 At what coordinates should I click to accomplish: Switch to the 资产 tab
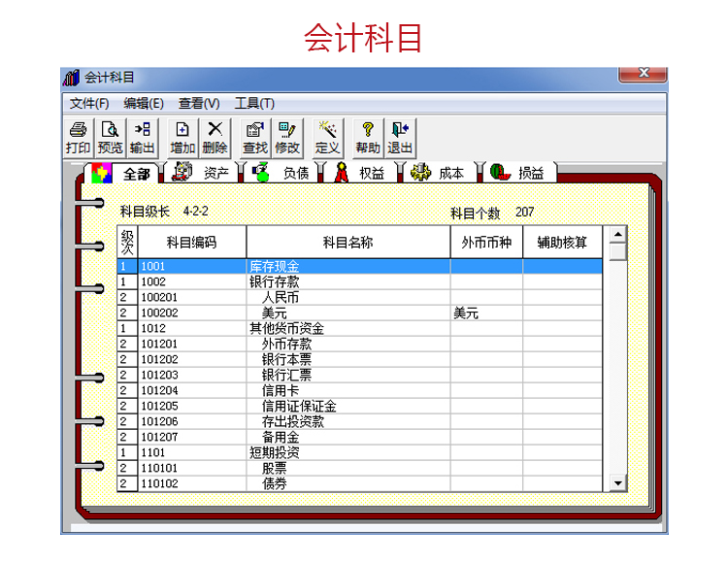202,173
